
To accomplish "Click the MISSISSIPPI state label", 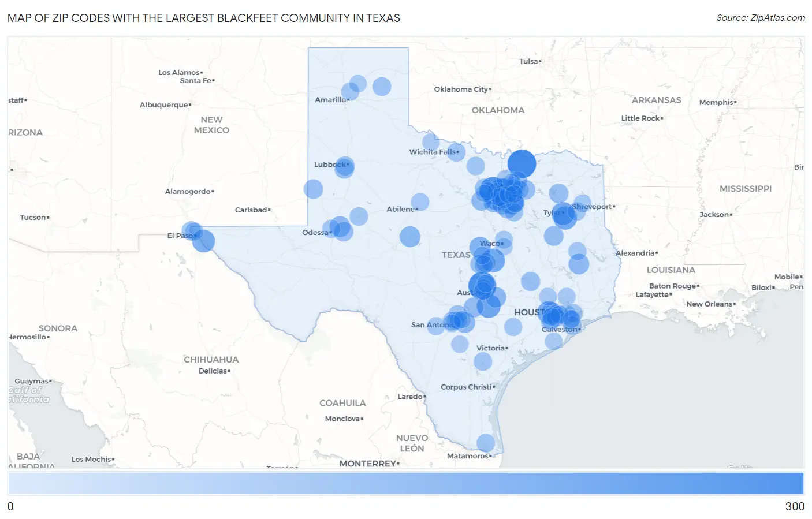I will [746, 189].
